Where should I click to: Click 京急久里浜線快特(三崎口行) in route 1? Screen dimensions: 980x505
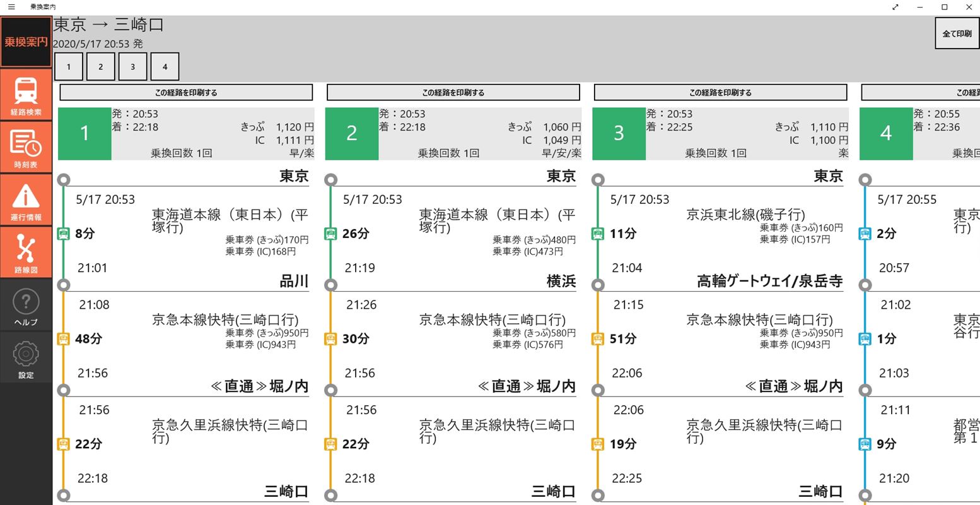230,431
